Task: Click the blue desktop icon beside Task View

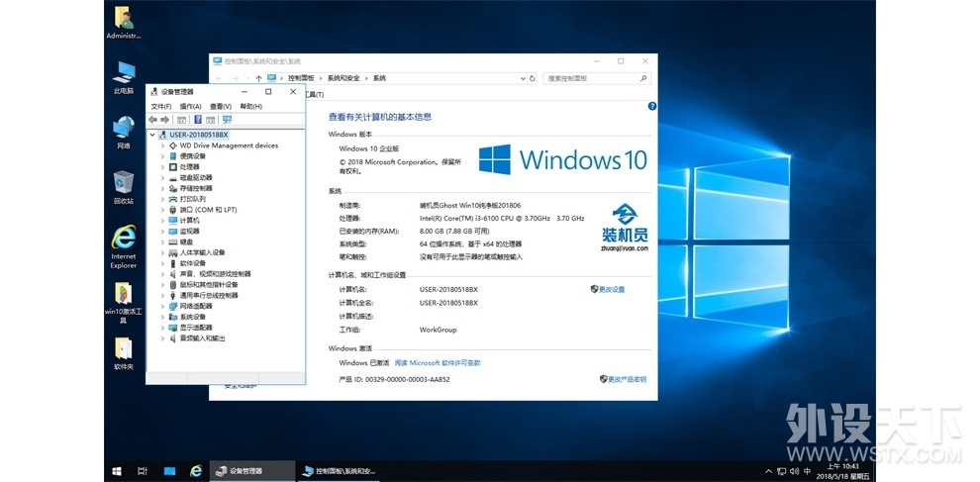Action: (x=169, y=471)
